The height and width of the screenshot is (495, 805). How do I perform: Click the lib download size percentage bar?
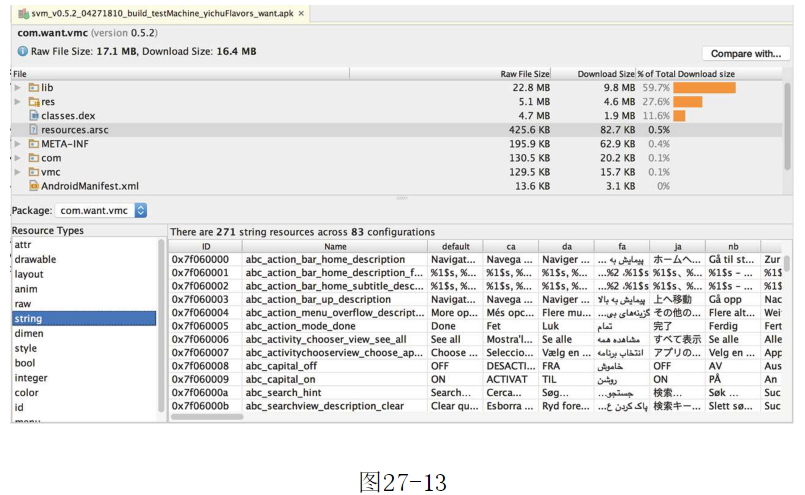click(x=704, y=88)
